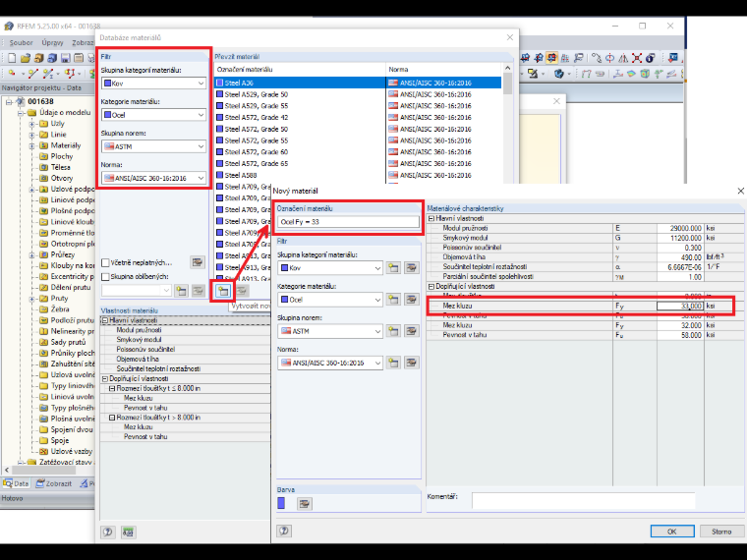Click Create new material icon below list
The height and width of the screenshot is (560, 747).
point(223,291)
